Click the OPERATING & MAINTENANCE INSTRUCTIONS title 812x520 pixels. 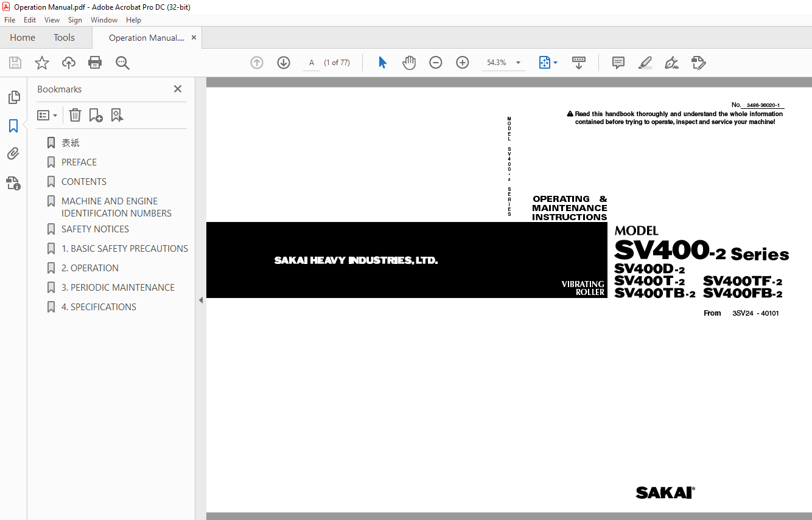coord(570,208)
